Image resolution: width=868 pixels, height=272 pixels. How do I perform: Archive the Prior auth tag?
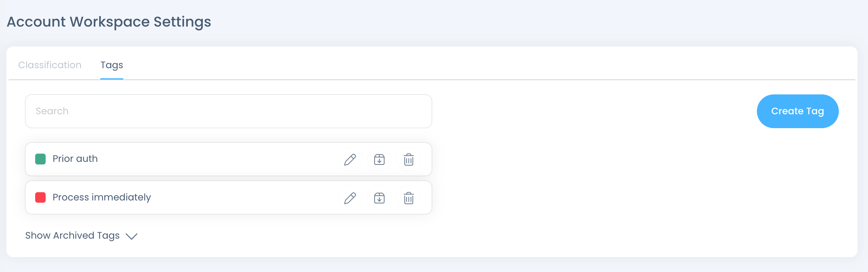point(379,160)
